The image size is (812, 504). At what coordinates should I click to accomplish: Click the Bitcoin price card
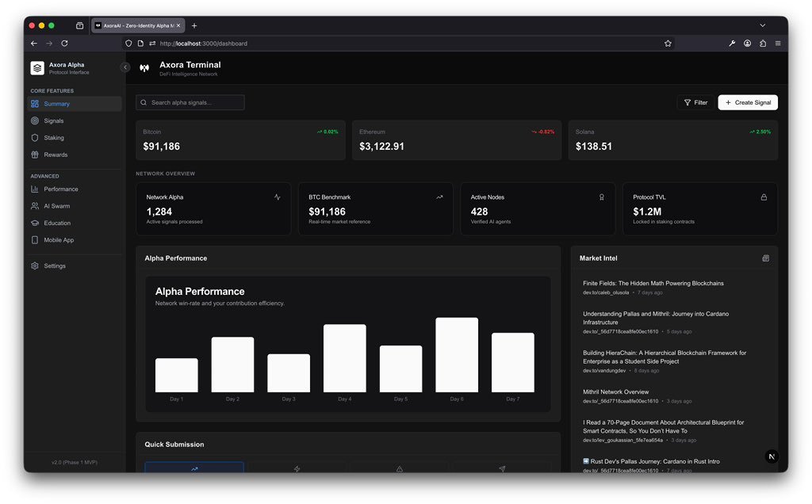(240, 140)
